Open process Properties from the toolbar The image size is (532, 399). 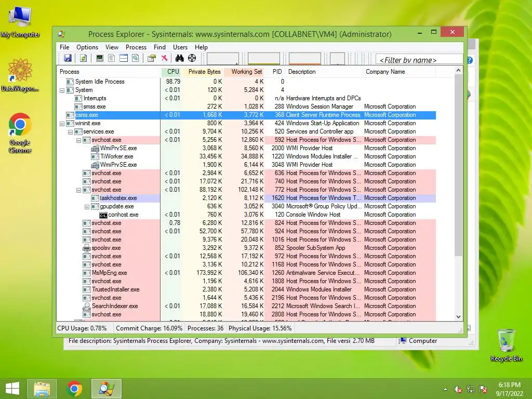[x=151, y=58]
